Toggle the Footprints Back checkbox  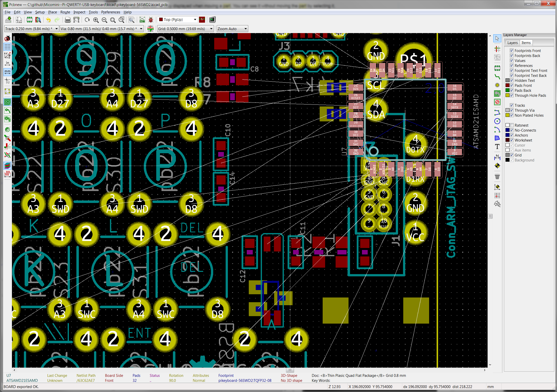pyautogui.click(x=512, y=55)
